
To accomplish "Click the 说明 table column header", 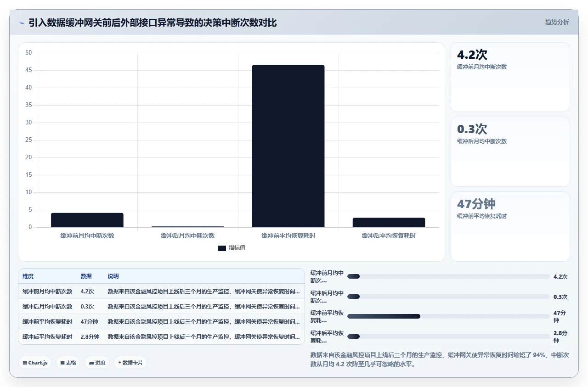I will 113,276.
